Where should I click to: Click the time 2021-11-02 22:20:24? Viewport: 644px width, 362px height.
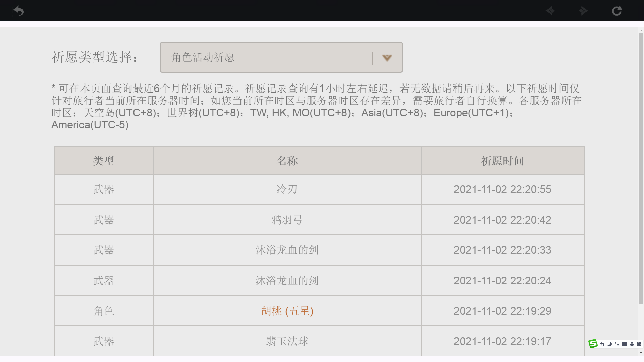point(502,281)
